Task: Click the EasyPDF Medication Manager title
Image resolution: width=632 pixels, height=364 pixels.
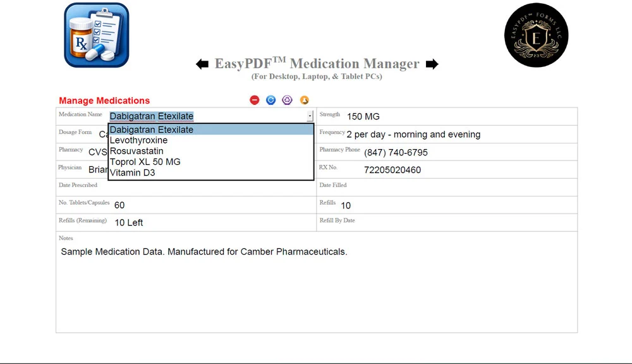Action: 317,64
